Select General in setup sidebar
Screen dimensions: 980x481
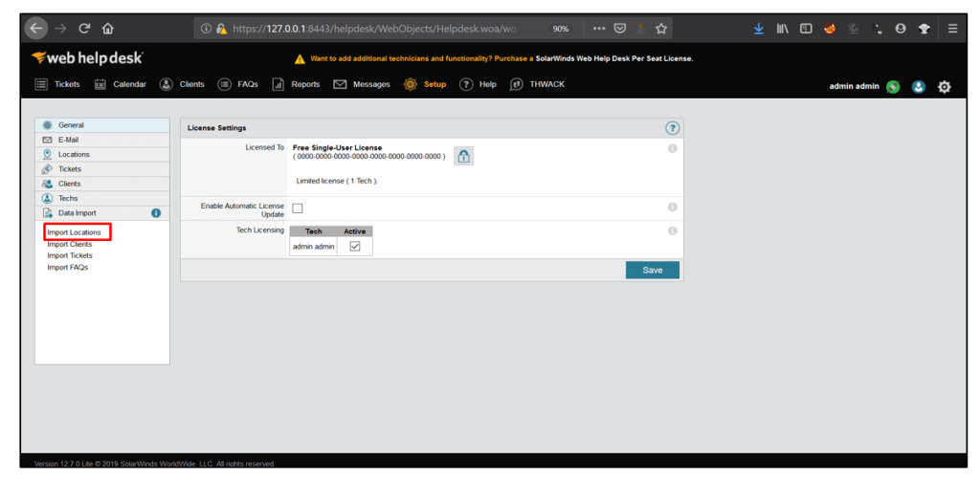pos(102,125)
